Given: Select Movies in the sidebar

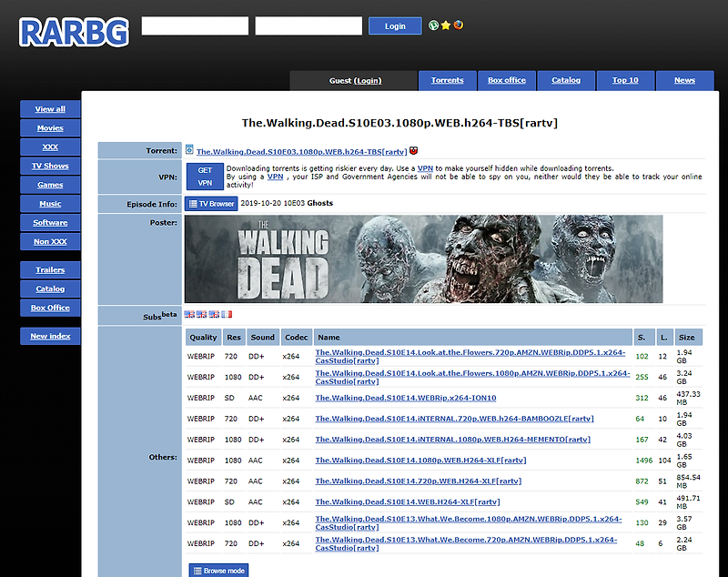Looking at the screenshot, I should tap(50, 128).
